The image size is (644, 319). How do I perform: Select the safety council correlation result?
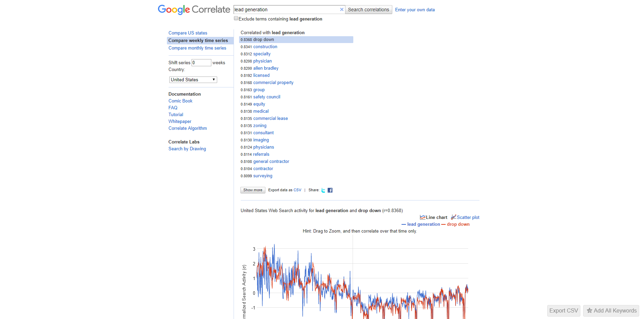point(267,97)
